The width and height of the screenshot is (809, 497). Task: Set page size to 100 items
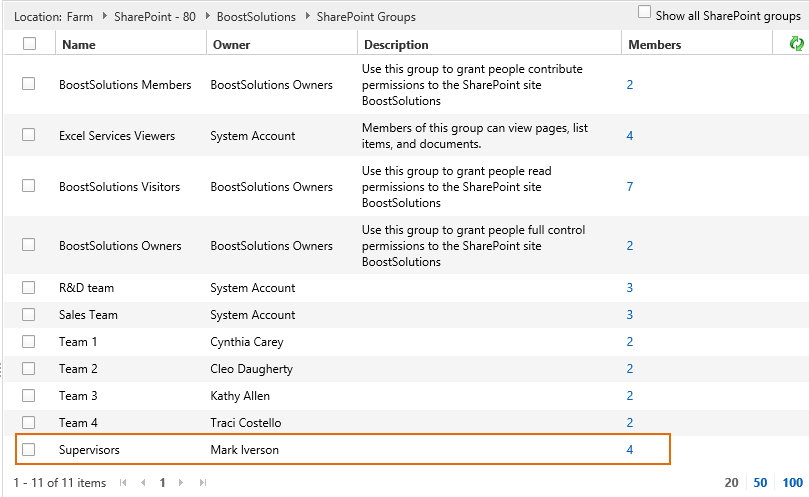(x=792, y=483)
